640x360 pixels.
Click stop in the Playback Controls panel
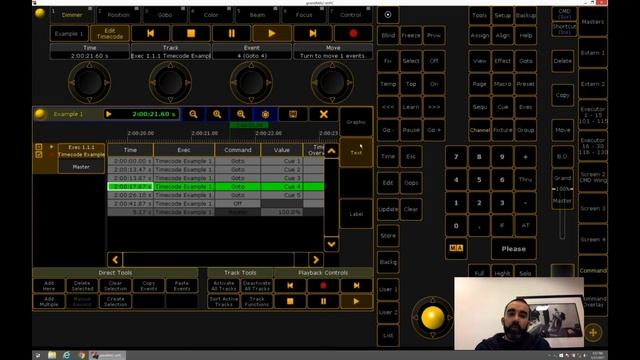pyautogui.click(x=290, y=301)
